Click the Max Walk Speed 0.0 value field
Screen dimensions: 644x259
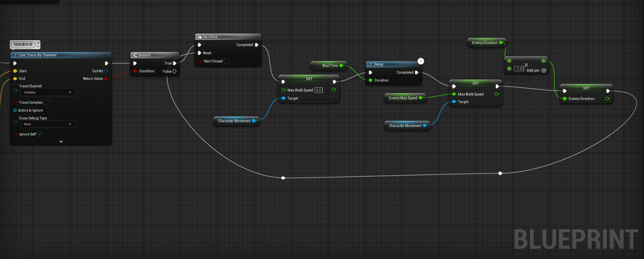tap(318, 90)
